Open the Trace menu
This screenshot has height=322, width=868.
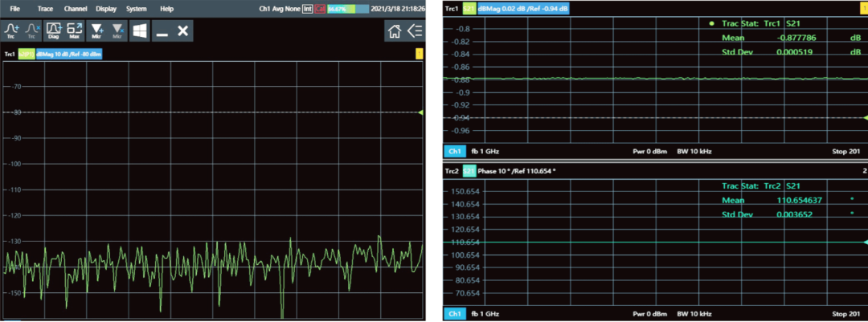point(45,9)
